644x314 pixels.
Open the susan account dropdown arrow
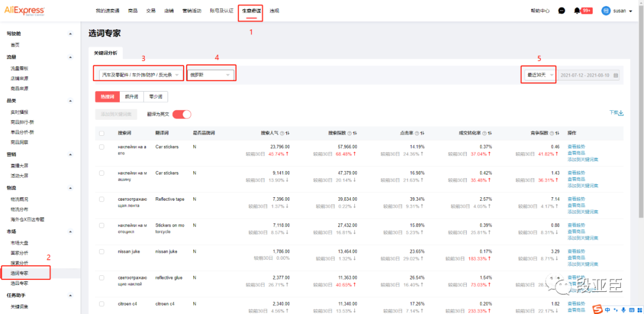pos(630,11)
